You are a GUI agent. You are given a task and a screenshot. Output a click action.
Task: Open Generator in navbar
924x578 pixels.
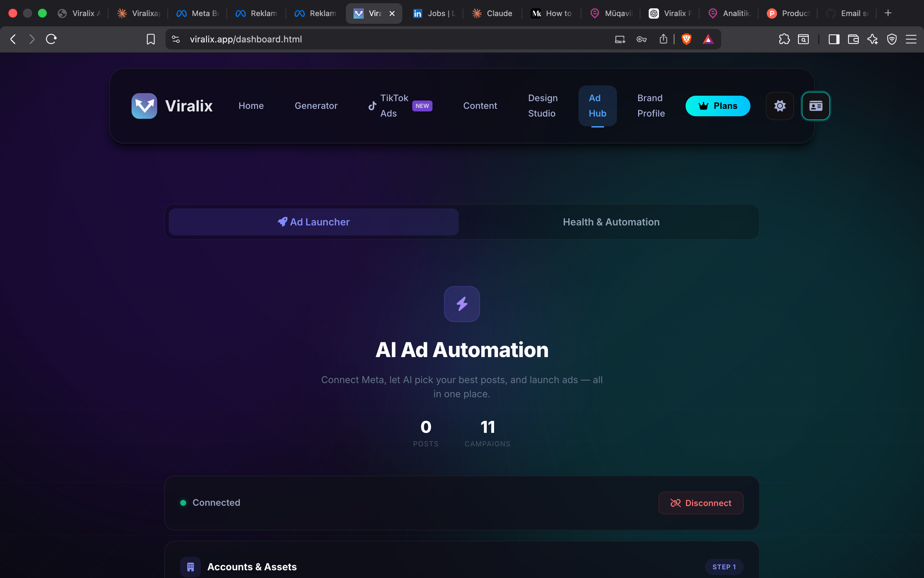coord(316,106)
